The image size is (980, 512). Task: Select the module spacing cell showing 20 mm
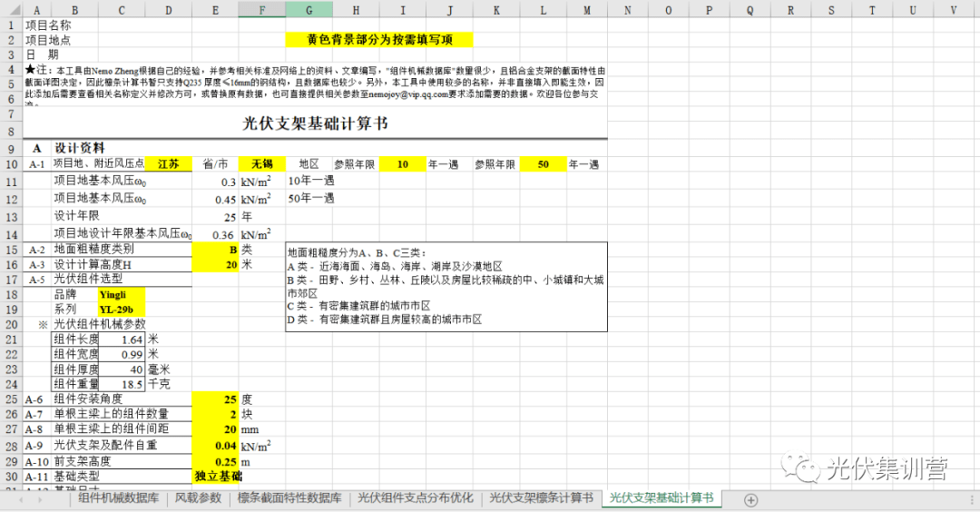click(215, 428)
